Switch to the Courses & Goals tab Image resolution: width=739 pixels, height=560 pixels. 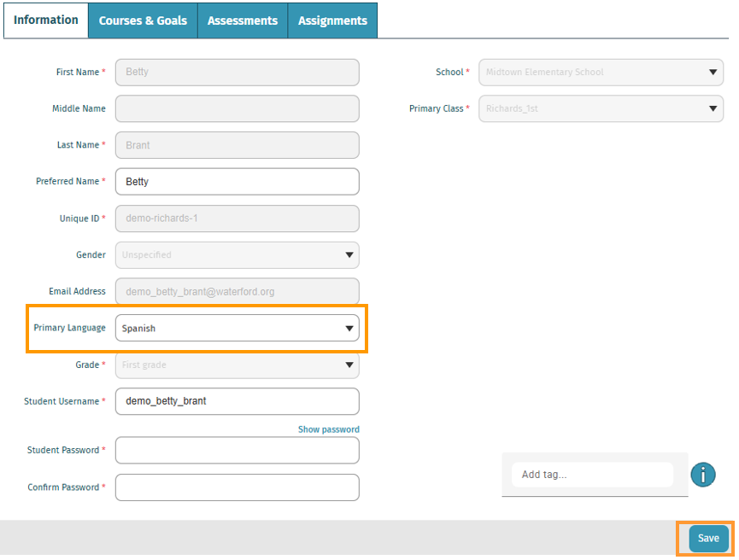click(143, 20)
